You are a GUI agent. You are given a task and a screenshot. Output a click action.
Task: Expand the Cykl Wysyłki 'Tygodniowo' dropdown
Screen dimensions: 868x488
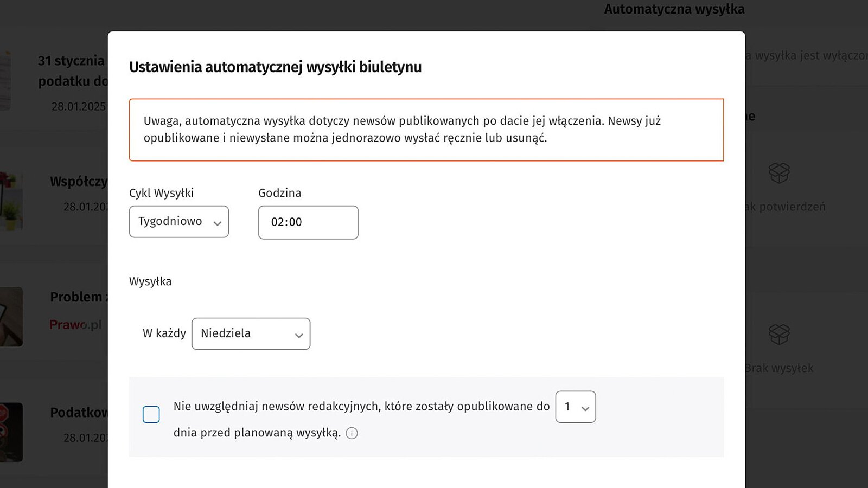[179, 222]
